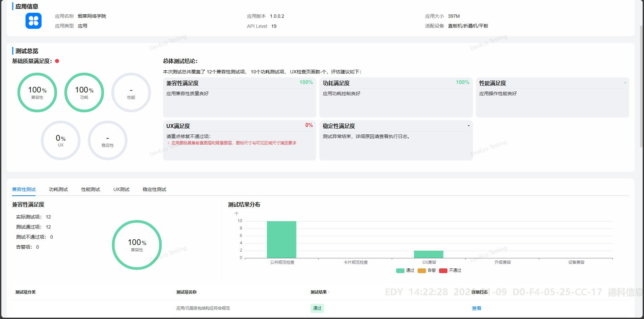The width and height of the screenshot is (644, 319).
Task: Open 查看 under 详细日志
Action: 477,308
